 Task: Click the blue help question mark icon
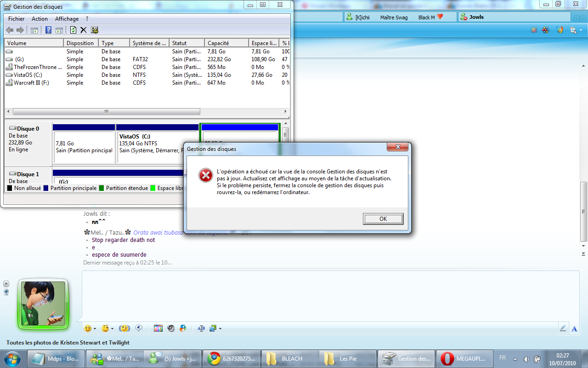(48, 30)
